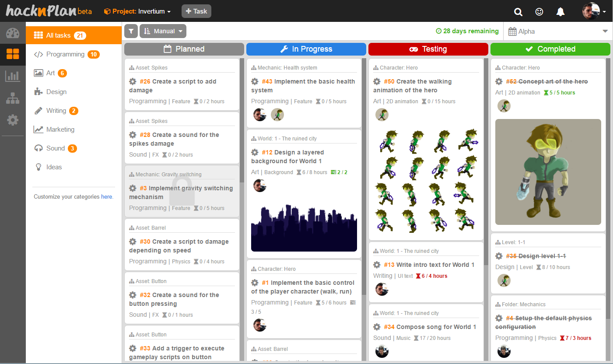The width and height of the screenshot is (613, 364).
Task: Open project settings gear in sidebar
Action: pyautogui.click(x=13, y=120)
